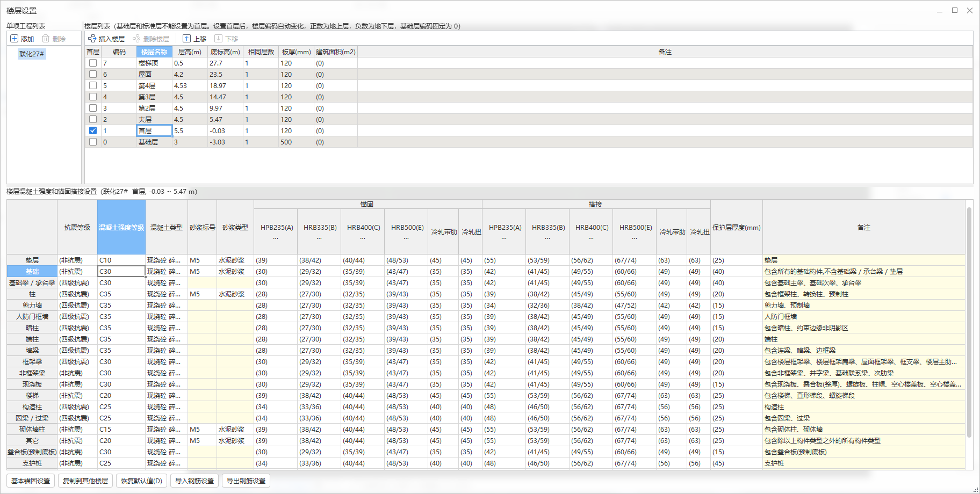
Task: Toggle 首层 checkbox for 屋面 row
Action: pos(93,74)
